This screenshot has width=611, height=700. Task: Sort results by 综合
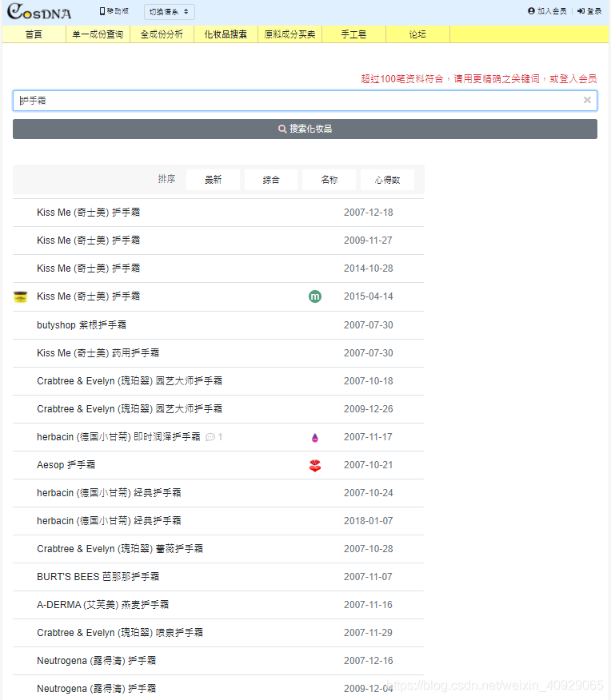click(271, 180)
